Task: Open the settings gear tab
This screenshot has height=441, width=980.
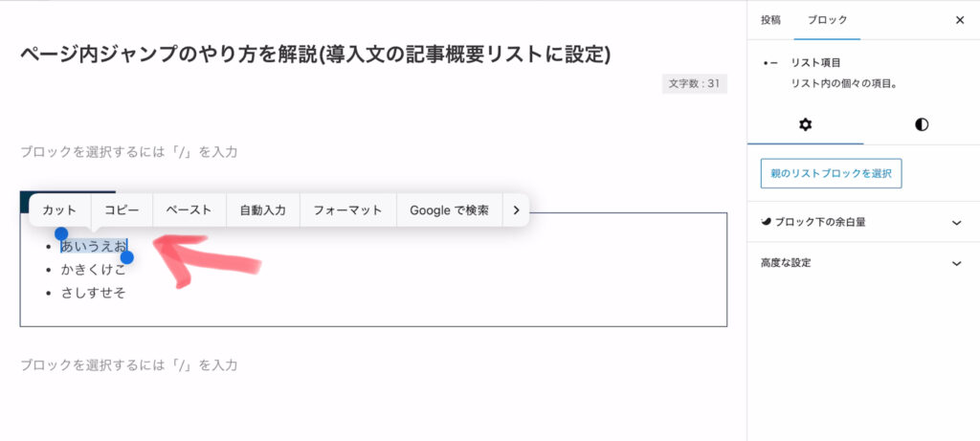Action: pyautogui.click(x=805, y=124)
